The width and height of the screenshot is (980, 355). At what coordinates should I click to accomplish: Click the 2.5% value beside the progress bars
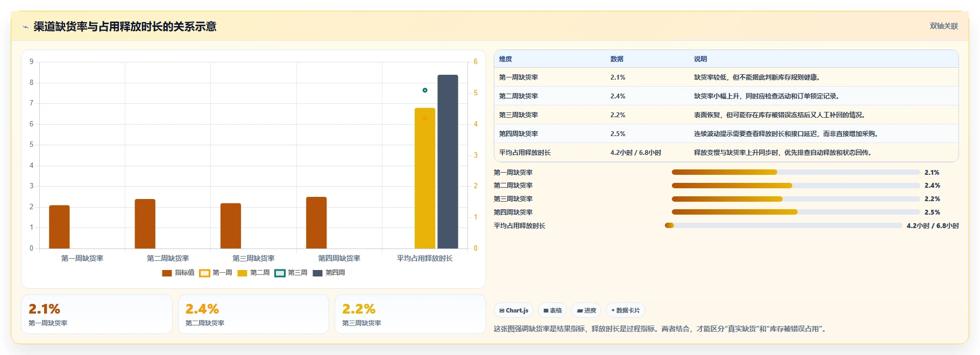pyautogui.click(x=933, y=212)
